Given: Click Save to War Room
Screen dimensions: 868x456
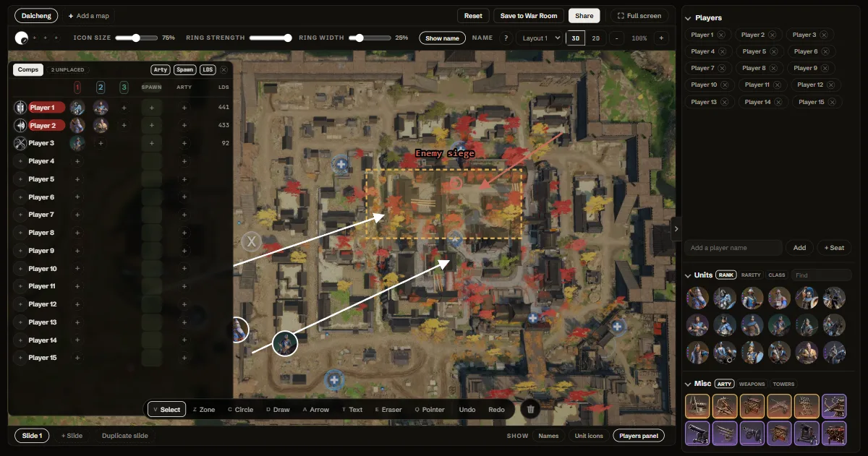Looking at the screenshot, I should pos(529,16).
